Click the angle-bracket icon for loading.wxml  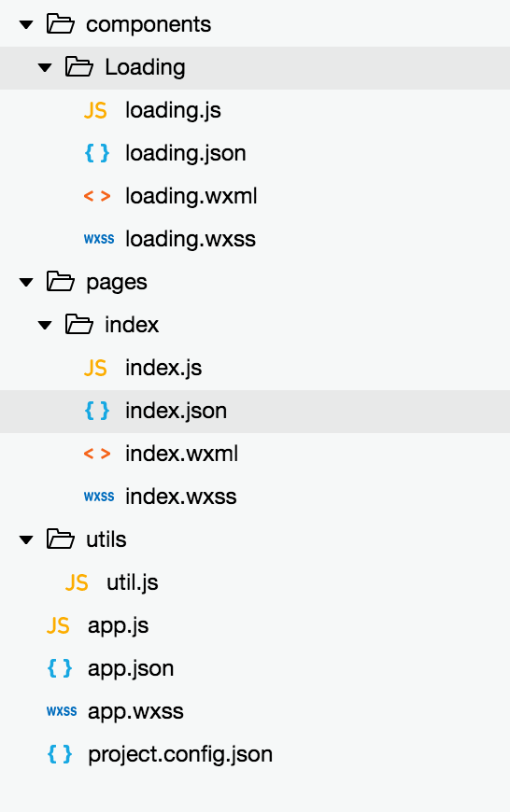pyautogui.click(x=97, y=196)
